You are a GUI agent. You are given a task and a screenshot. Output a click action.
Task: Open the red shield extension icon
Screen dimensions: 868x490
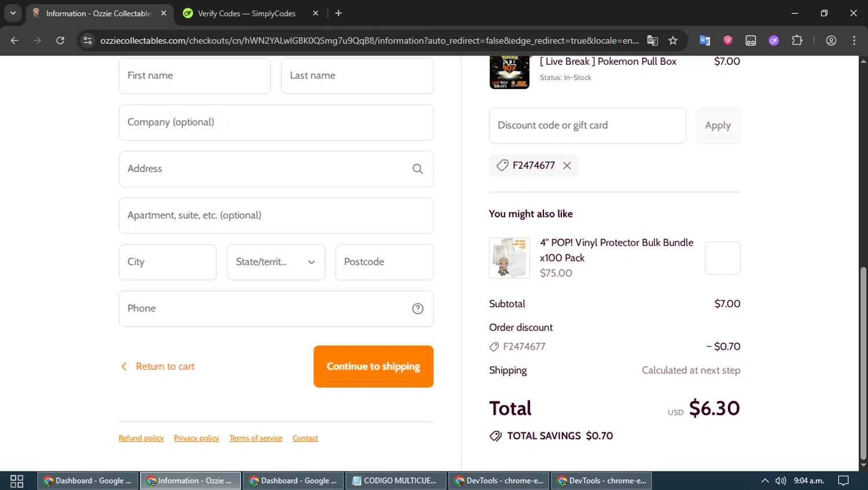pyautogui.click(x=727, y=40)
